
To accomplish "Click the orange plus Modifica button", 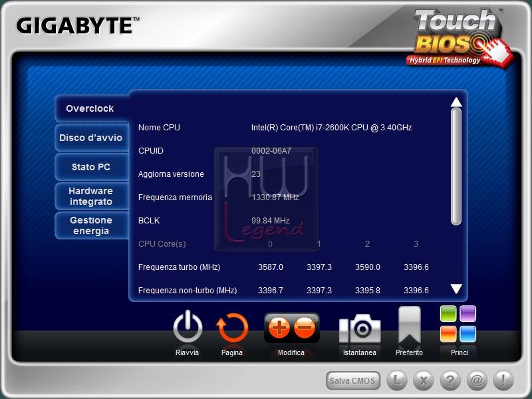I will 279,328.
